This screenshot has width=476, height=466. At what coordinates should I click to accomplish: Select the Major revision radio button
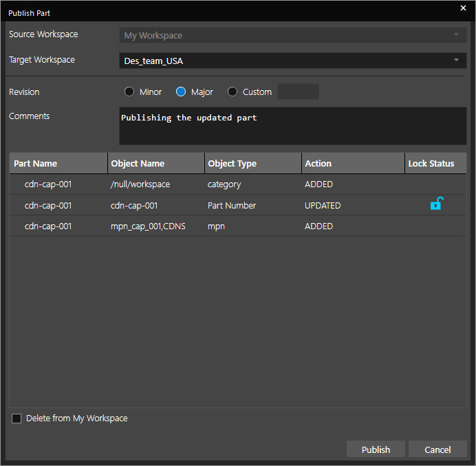coord(181,92)
